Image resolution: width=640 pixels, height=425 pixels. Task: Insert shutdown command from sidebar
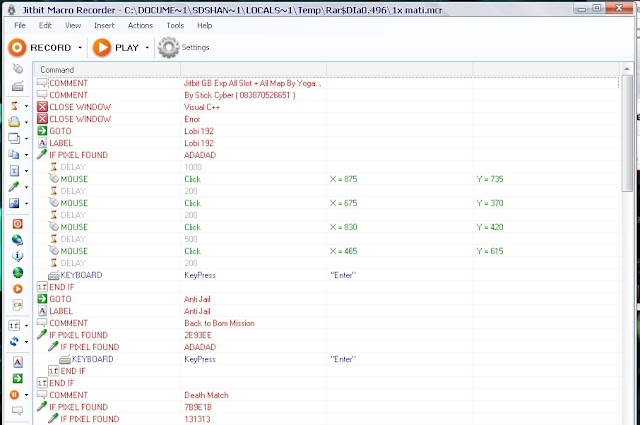coord(18,224)
